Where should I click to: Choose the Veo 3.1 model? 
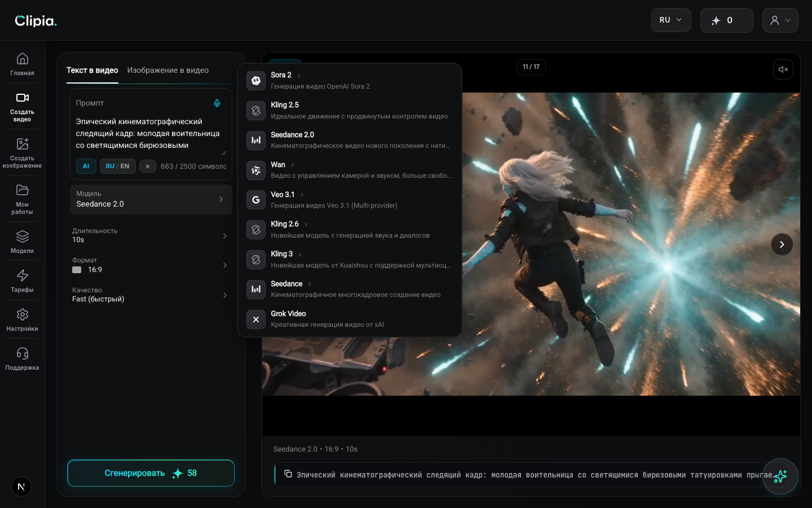point(350,200)
